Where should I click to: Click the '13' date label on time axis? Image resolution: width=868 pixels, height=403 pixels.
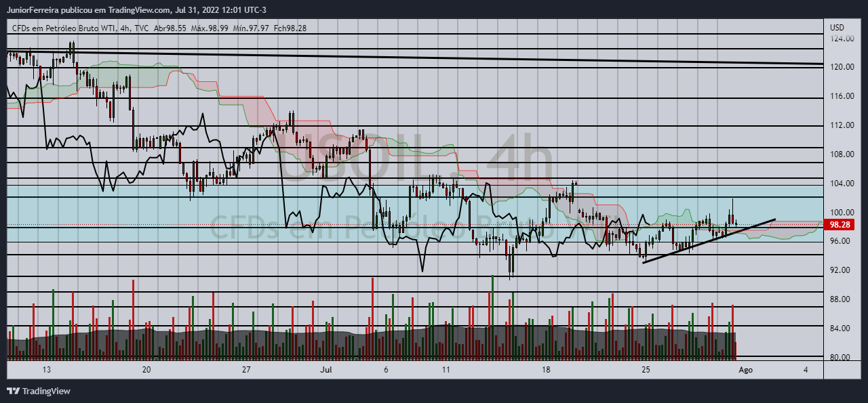click(x=46, y=370)
